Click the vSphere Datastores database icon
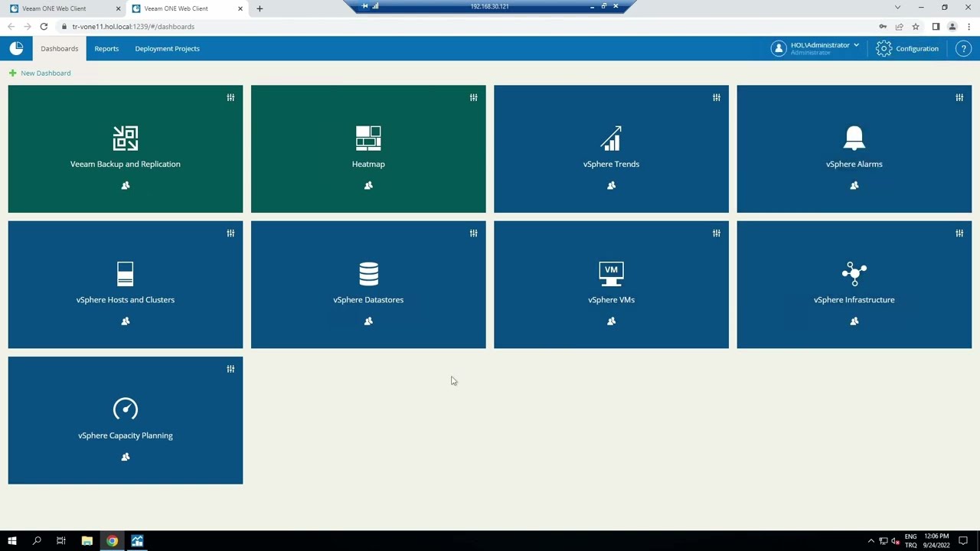Screen dimensions: 980x551 point(368,274)
